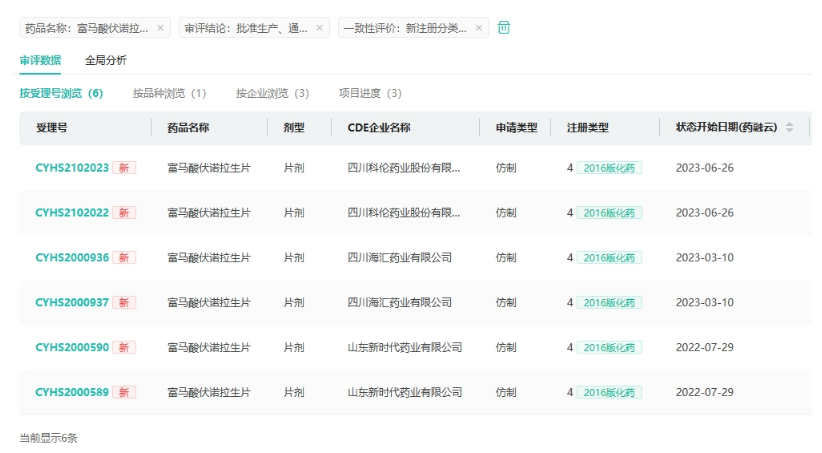Click 2016版化药 tag in CYHS2000936 row
The height and width of the screenshot is (453, 822).
(609, 258)
